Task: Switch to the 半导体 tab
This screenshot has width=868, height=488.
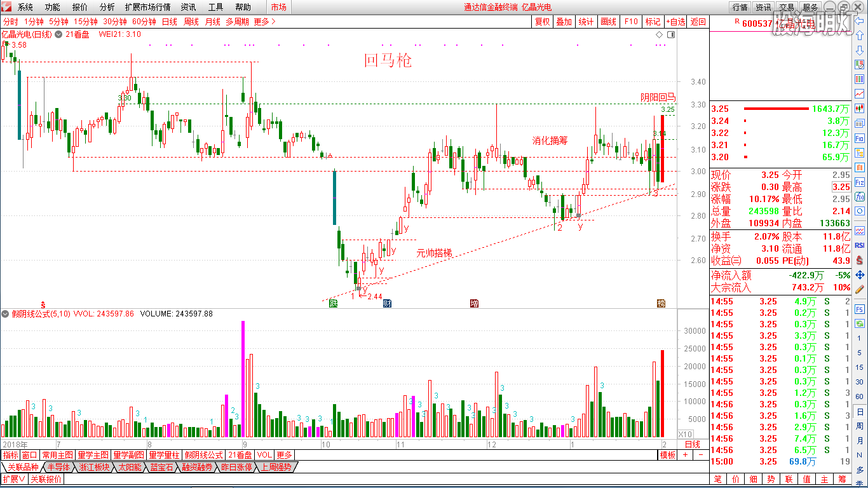Action: point(58,467)
